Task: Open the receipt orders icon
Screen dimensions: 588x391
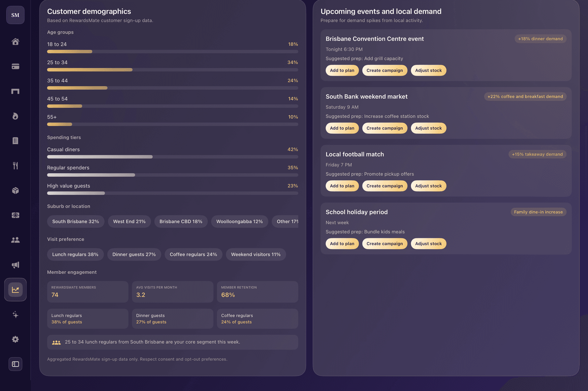Action: pos(15,141)
